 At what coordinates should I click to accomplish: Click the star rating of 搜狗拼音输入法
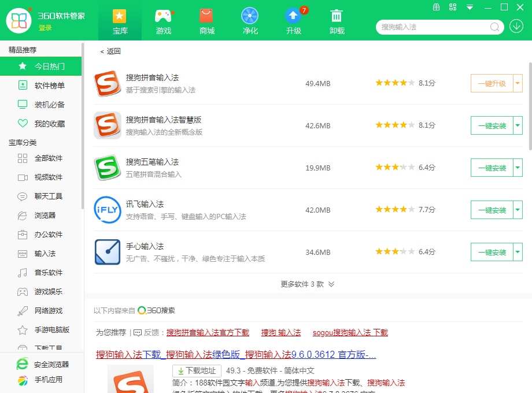click(395, 83)
